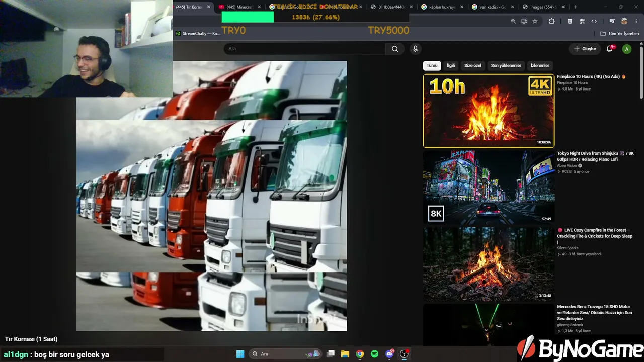Image resolution: width=644 pixels, height=362 pixels.
Task: Click the 'Mercedes Benz Travego 15 SHD' title
Action: [x=594, y=312]
